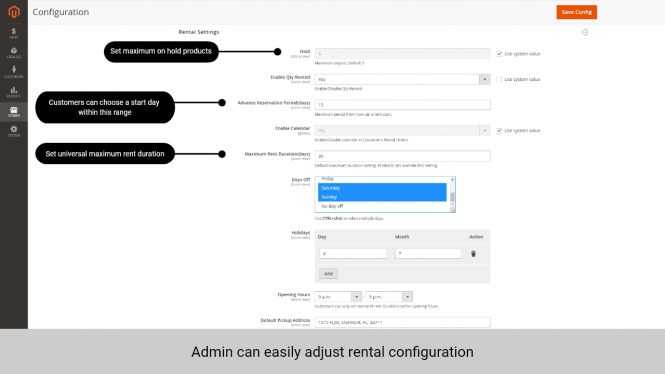The width and height of the screenshot is (665, 374).
Task: Click the Days Off list scrollbar thumb
Action: pyautogui.click(x=452, y=197)
